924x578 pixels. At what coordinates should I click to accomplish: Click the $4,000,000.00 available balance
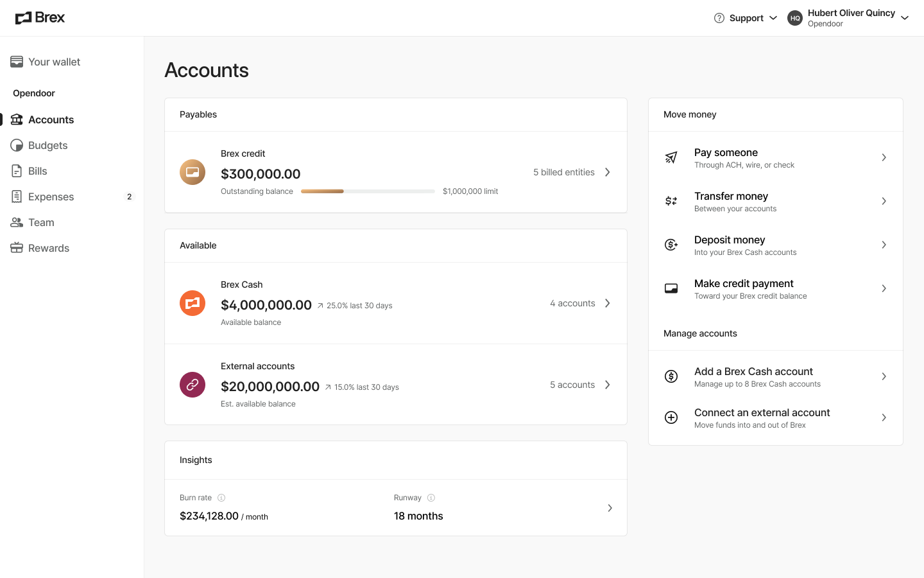click(x=266, y=305)
